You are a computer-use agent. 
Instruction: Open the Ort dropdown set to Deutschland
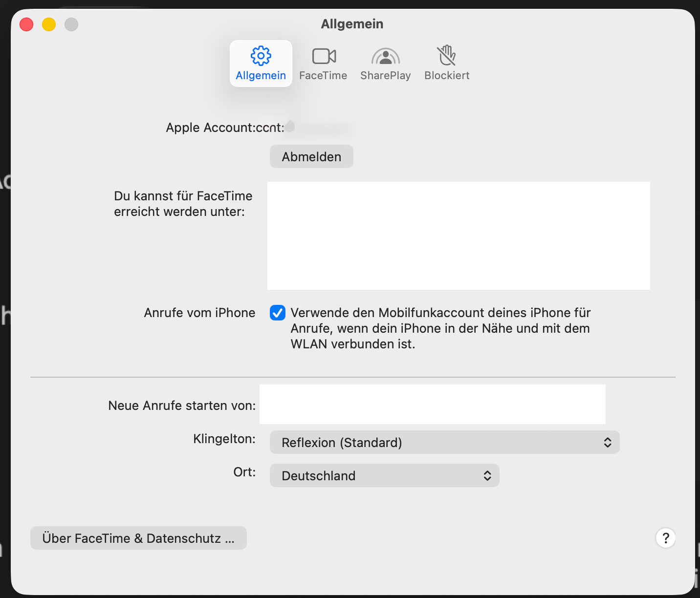[x=384, y=475]
